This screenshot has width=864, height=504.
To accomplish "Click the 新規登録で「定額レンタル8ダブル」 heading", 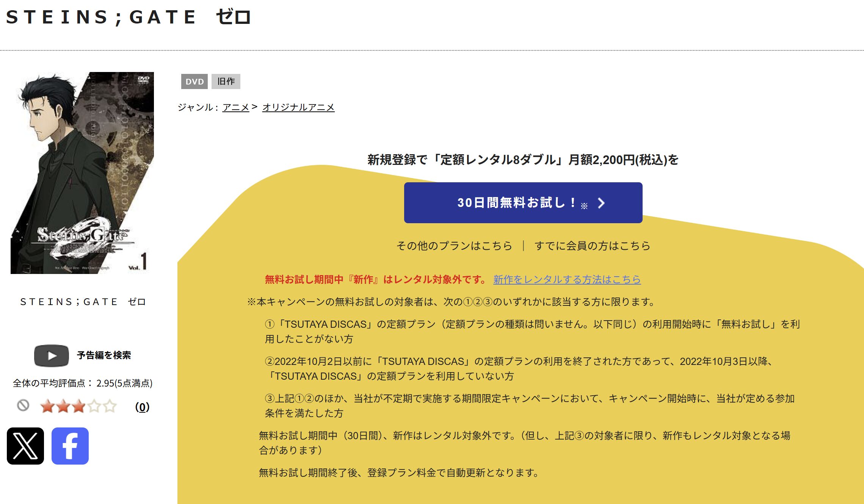I will coord(523,160).
